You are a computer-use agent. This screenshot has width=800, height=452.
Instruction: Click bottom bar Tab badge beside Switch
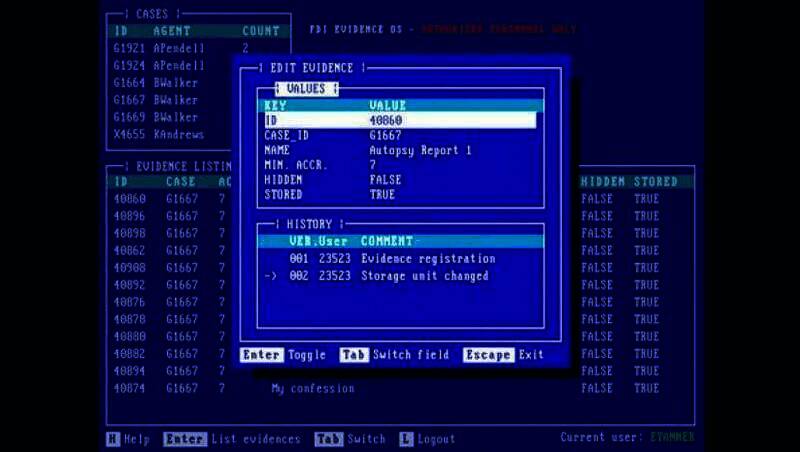point(328,439)
